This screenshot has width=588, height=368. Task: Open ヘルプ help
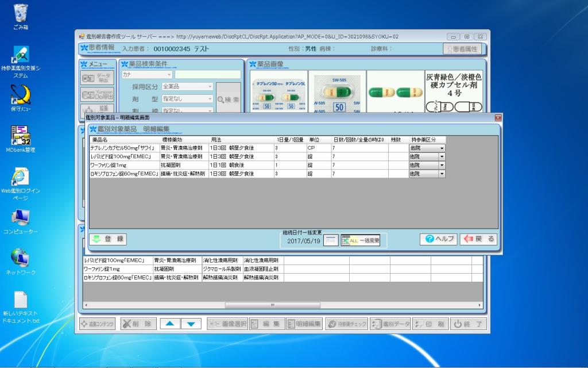[438, 239]
